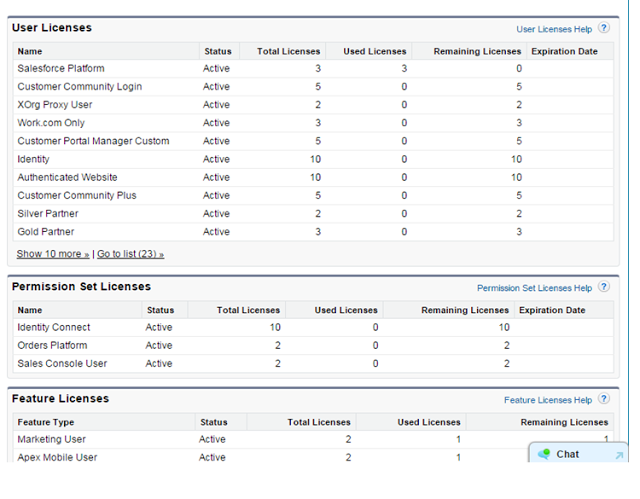Open the Permission Set Licenses Help link
This screenshot has width=640, height=499.
(534, 288)
